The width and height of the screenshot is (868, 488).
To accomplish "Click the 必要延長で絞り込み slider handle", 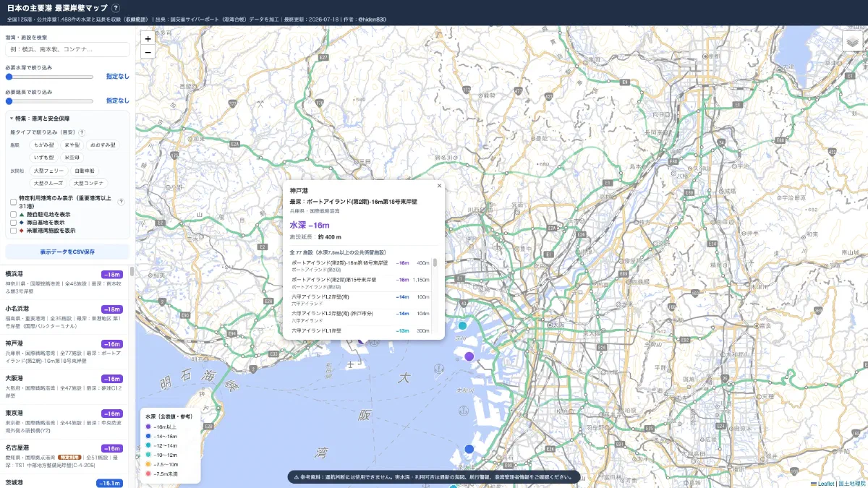I will [x=9, y=101].
